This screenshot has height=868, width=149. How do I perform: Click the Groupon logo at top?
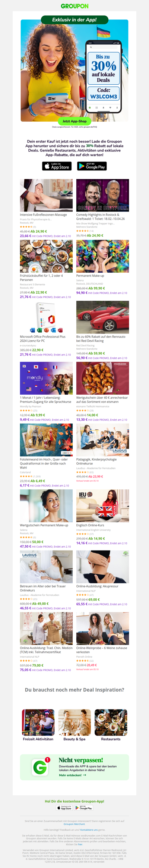point(74,6)
